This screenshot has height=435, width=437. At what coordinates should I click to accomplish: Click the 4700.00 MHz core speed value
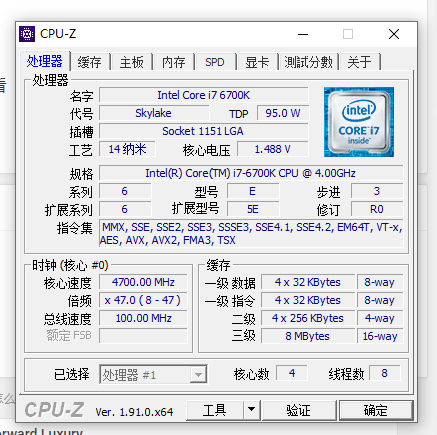[x=143, y=282]
